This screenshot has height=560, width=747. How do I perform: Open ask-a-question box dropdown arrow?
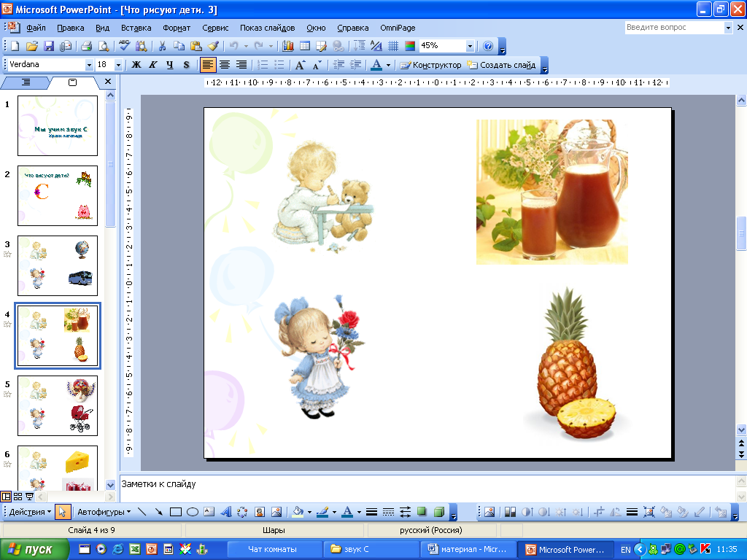pos(728,28)
